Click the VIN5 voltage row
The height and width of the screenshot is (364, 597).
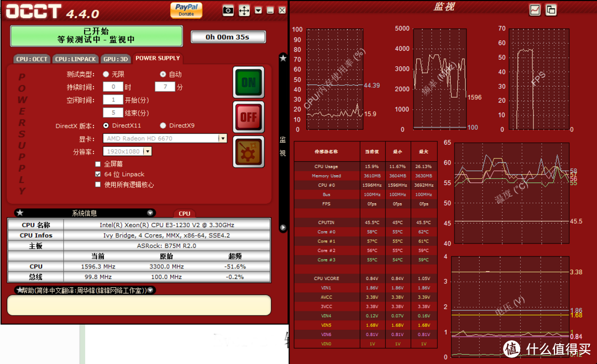pos(365,325)
